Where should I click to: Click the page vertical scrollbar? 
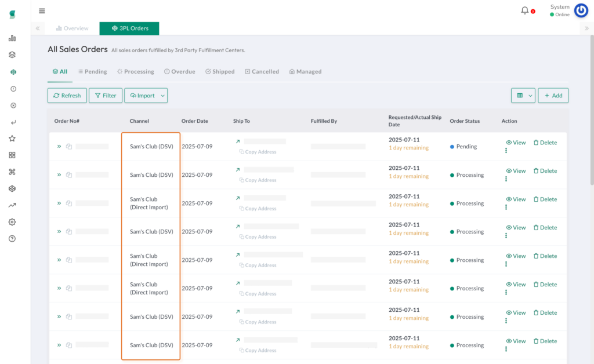(592, 110)
